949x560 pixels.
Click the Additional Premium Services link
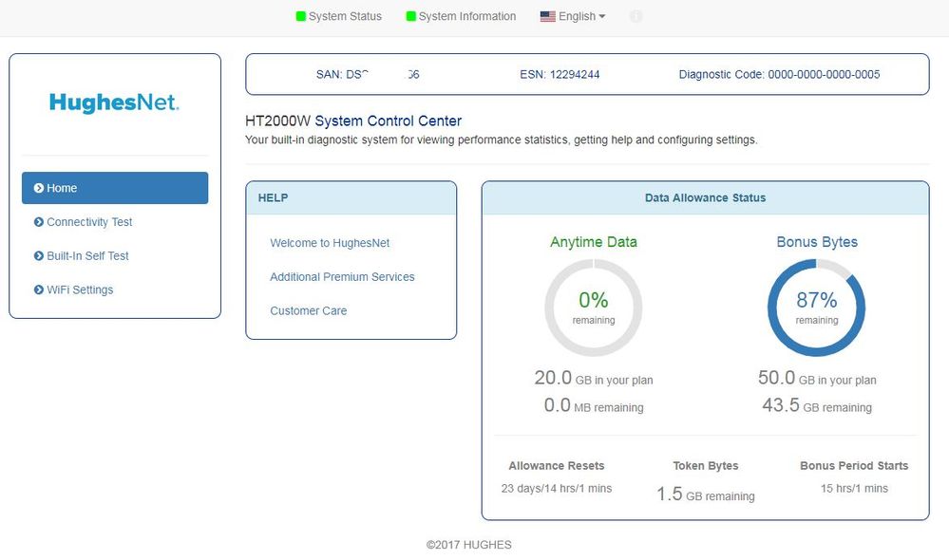(342, 277)
